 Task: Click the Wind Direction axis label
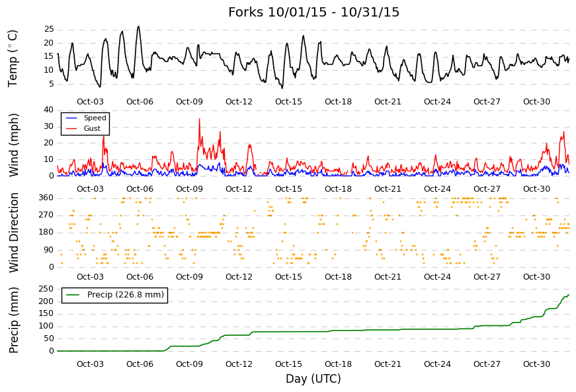tap(14, 232)
